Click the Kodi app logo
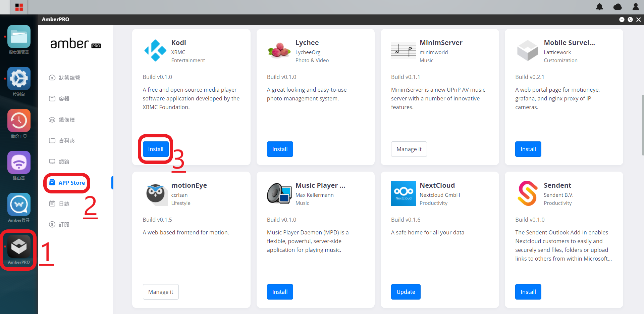Screen dimensions: 644x314 pos(155,51)
